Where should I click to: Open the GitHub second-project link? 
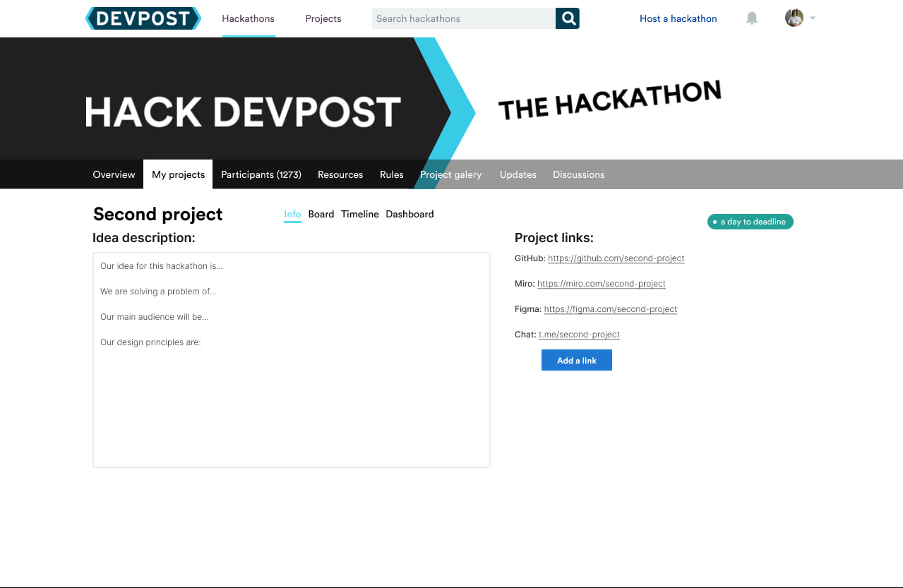(616, 258)
